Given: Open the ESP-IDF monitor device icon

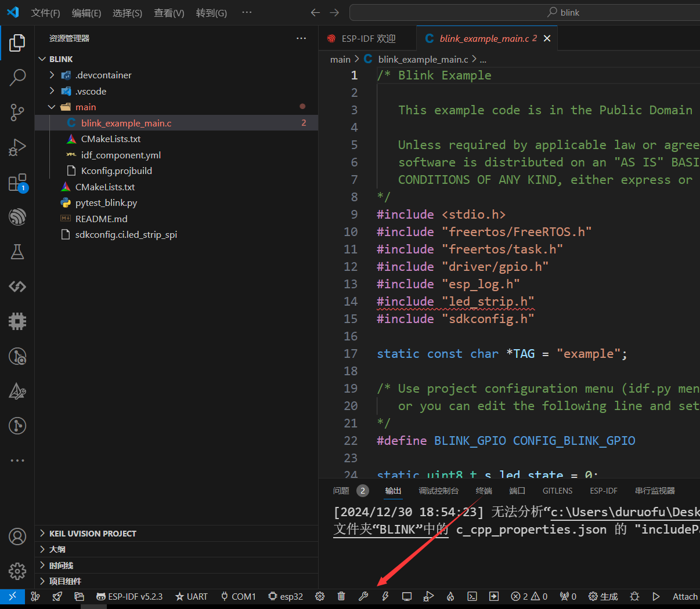Looking at the screenshot, I should coord(407,596).
